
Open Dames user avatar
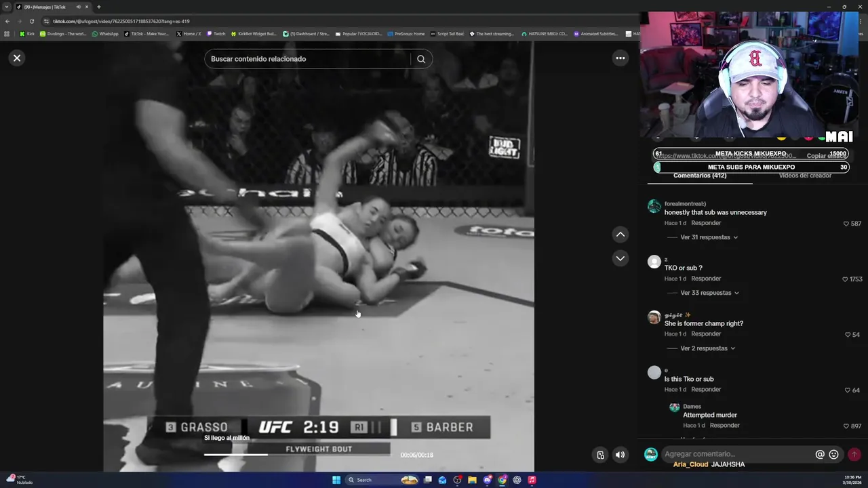coord(674,407)
